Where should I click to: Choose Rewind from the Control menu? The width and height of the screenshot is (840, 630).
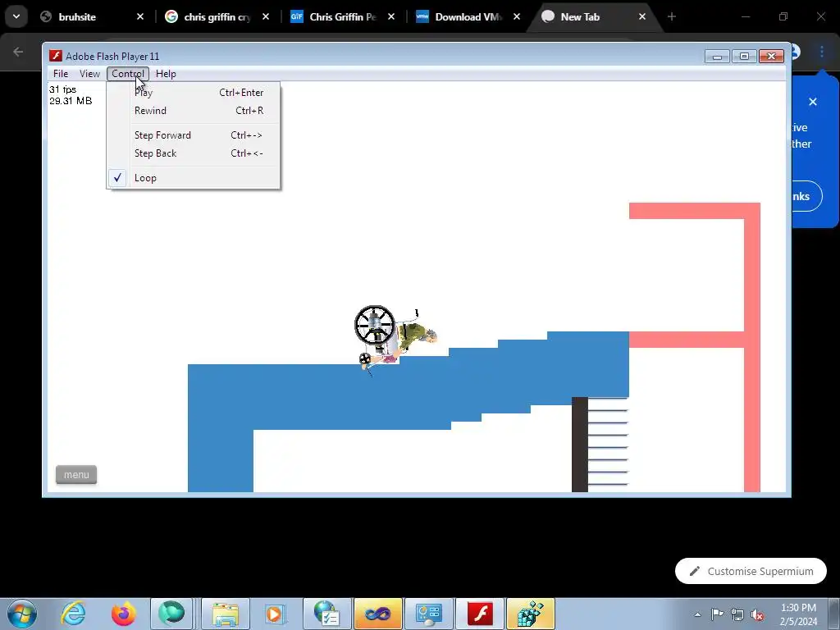click(194, 111)
